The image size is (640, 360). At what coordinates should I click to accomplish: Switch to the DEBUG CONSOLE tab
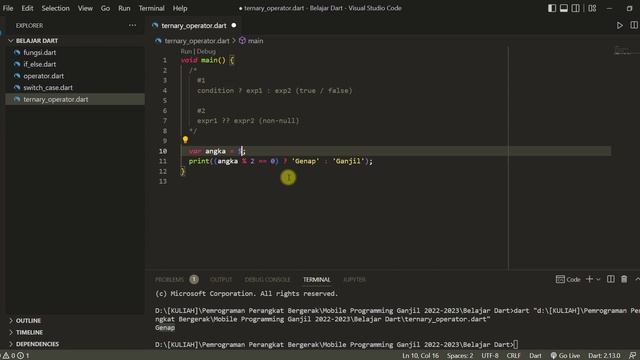(267, 280)
